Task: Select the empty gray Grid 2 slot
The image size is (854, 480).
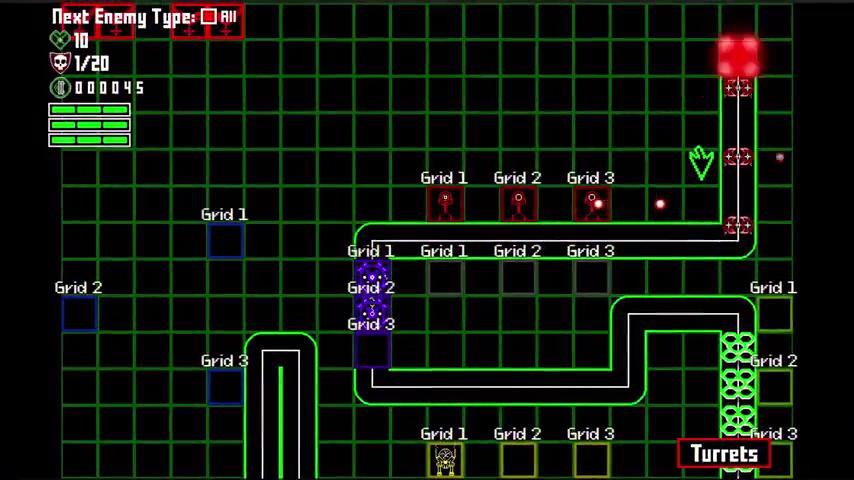Action: click(518, 278)
